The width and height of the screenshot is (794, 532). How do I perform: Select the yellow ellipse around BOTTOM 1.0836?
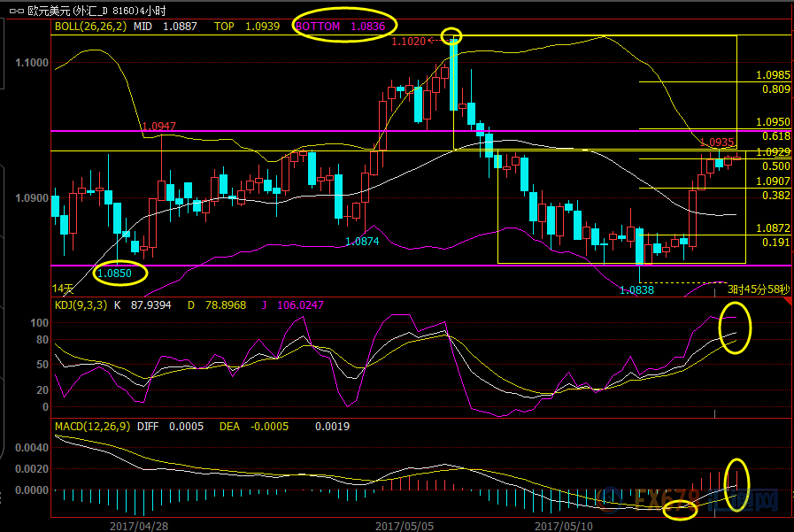(342, 27)
